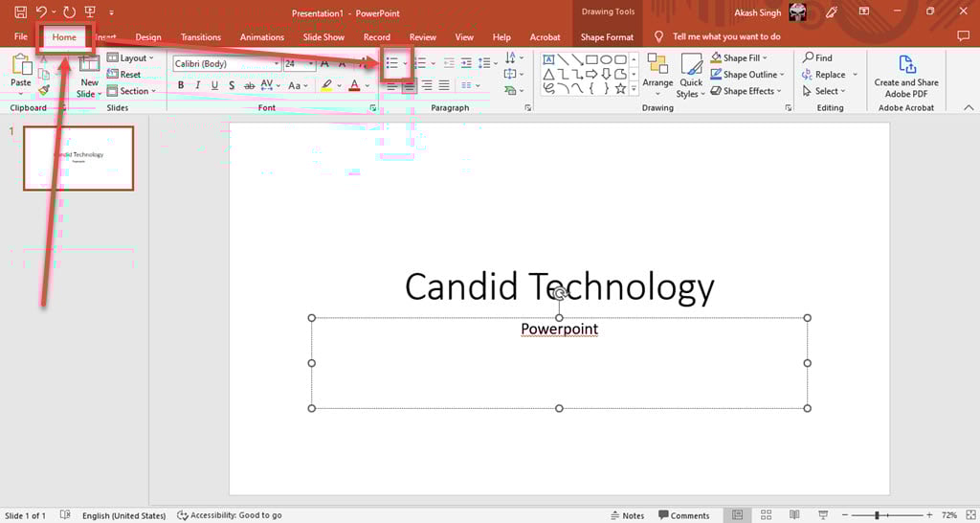Open Shape Effects dropdown
980x523 pixels.
point(746,91)
